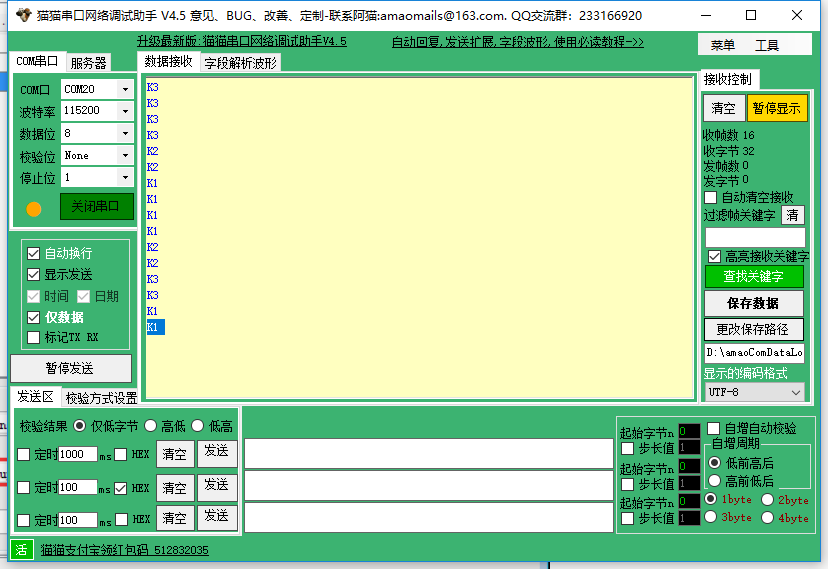The width and height of the screenshot is (828, 569).
Task: Open the 字段解析波形 tab
Action: 241,63
